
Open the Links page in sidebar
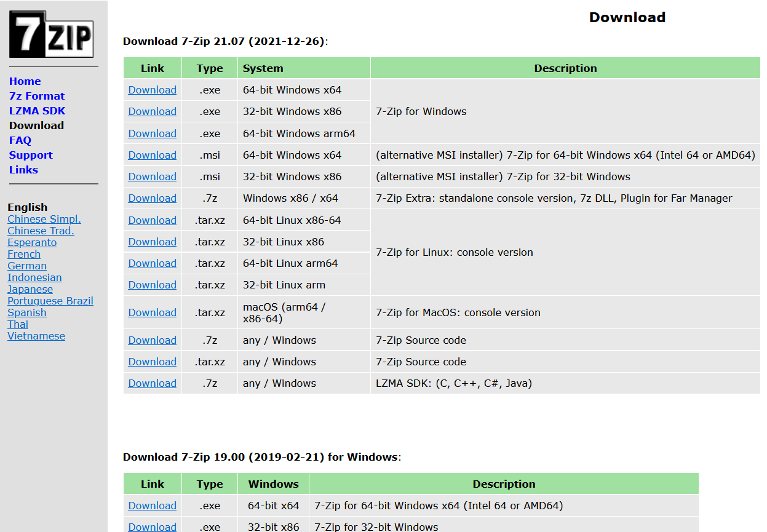coord(23,170)
